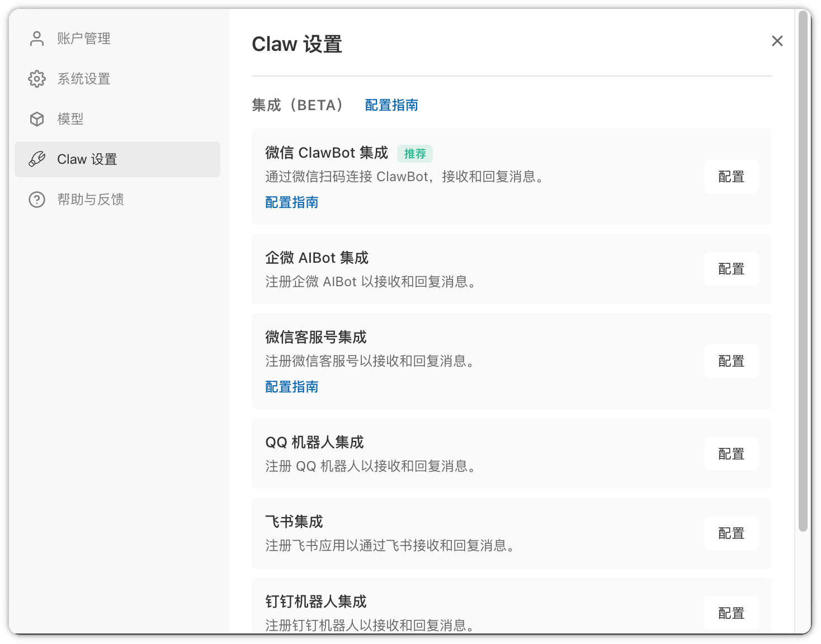821x644 pixels.
Task: Configure the 飞书 integration
Action: click(731, 533)
